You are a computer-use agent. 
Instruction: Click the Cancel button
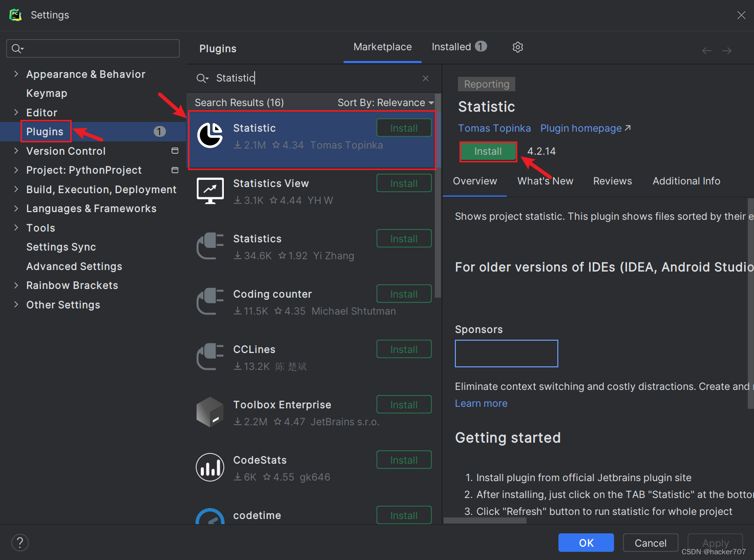(x=651, y=543)
